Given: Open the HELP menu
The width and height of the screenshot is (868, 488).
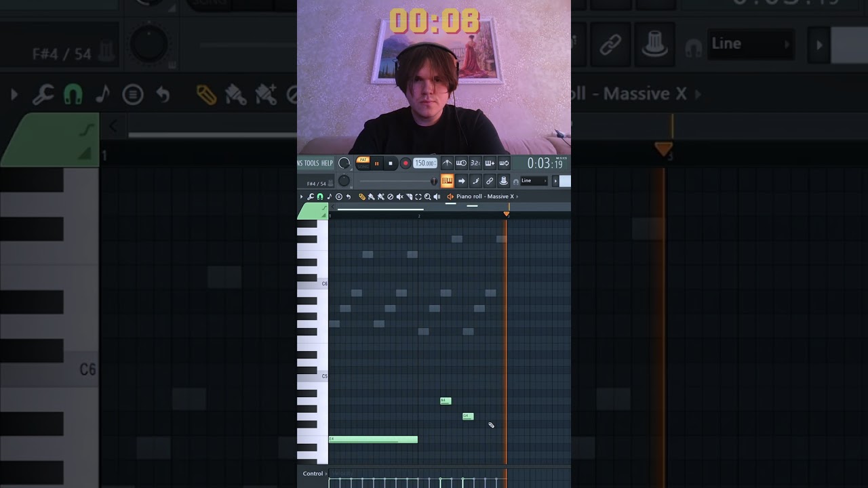Looking at the screenshot, I should point(327,163).
